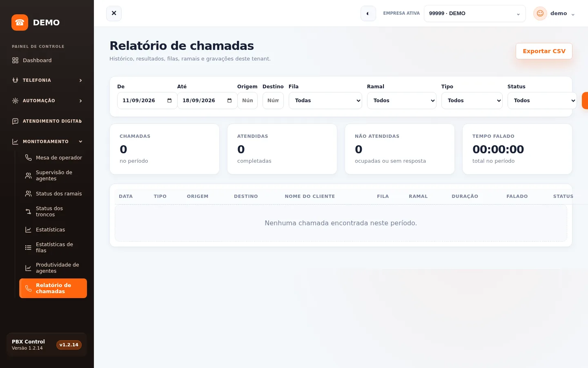Image resolution: width=588 pixels, height=368 pixels.
Task: Open the Tipo filter dropdown
Action: [x=472, y=101]
